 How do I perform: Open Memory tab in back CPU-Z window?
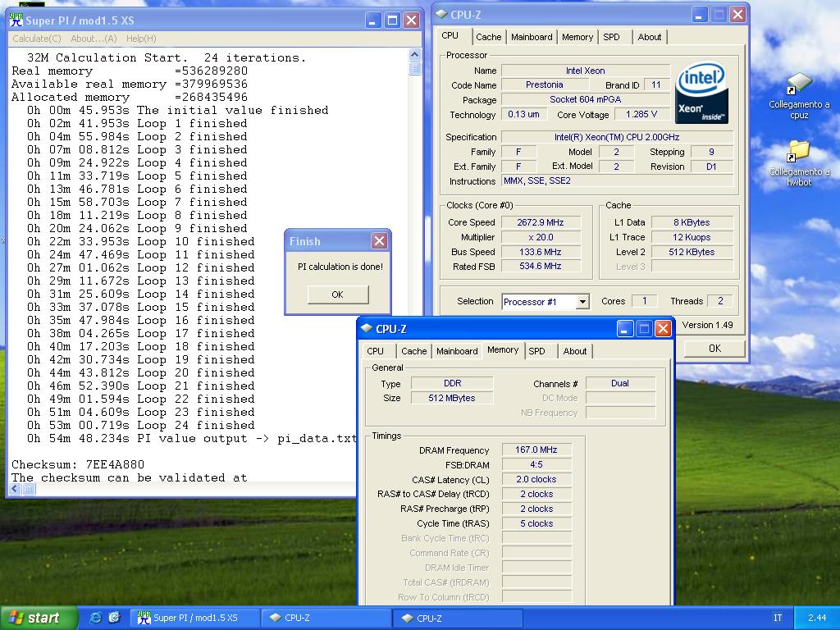(577, 37)
